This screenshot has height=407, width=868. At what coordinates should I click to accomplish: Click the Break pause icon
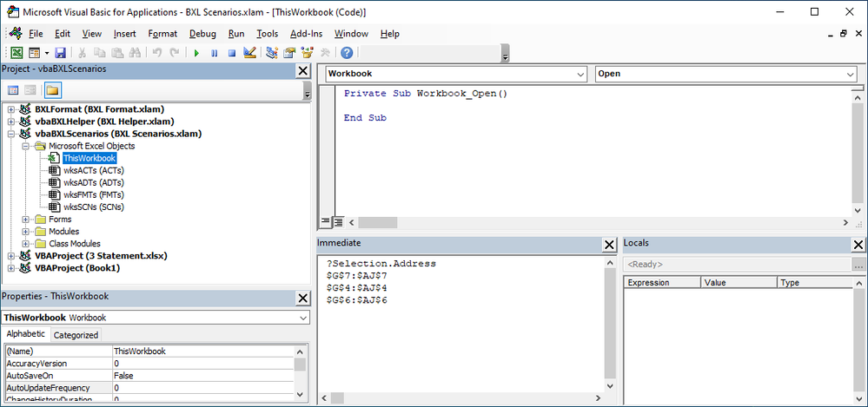point(215,53)
